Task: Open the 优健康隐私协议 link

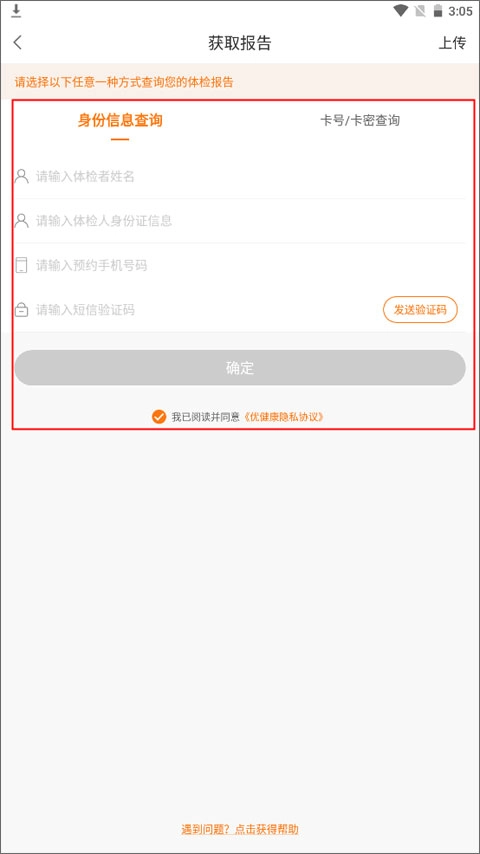Action: tap(284, 417)
